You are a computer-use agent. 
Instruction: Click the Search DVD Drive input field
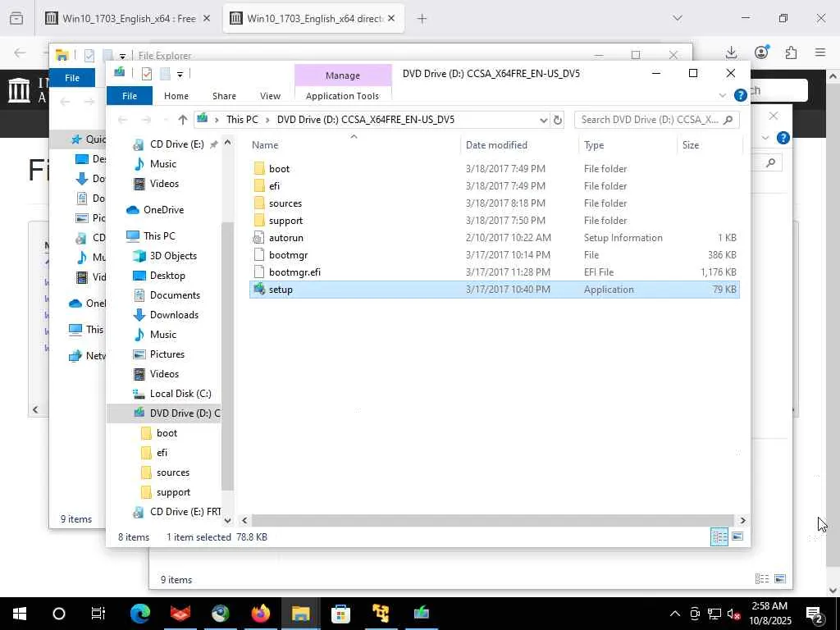click(657, 120)
